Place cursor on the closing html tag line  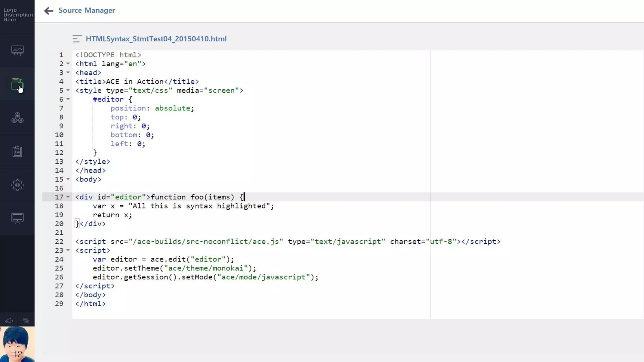point(91,304)
